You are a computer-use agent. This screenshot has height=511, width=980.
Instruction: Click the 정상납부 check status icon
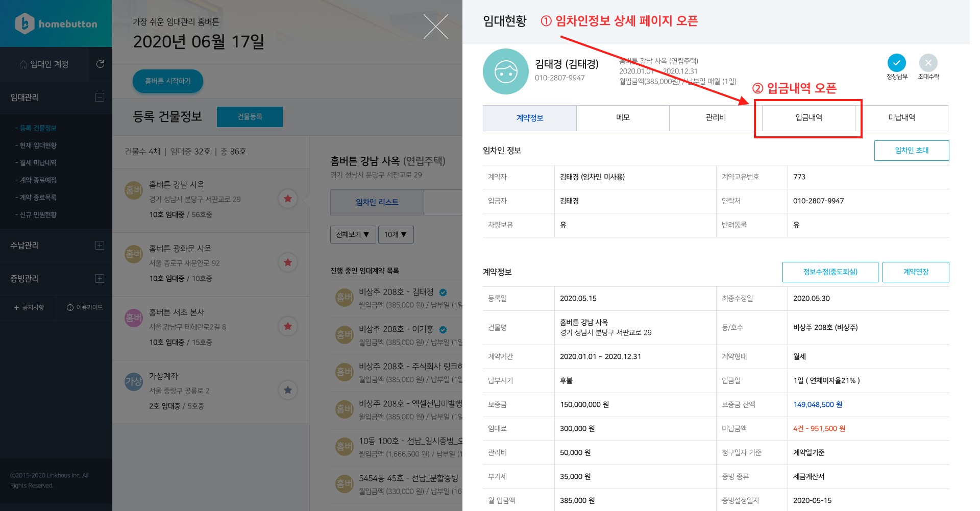pyautogui.click(x=897, y=63)
